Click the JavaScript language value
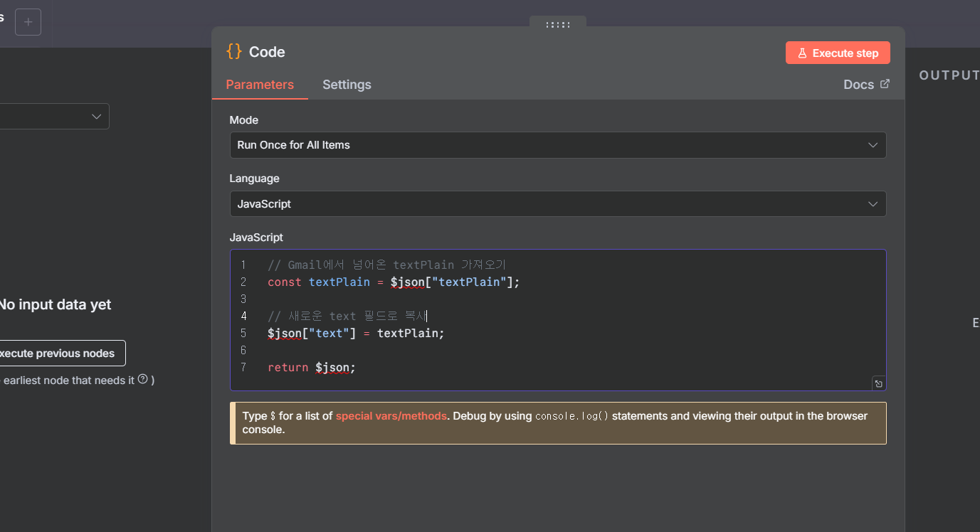The image size is (980, 532). pyautogui.click(x=264, y=204)
